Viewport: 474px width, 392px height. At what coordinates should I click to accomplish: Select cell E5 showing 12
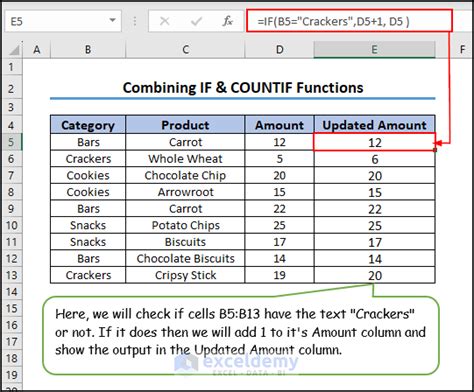point(374,142)
